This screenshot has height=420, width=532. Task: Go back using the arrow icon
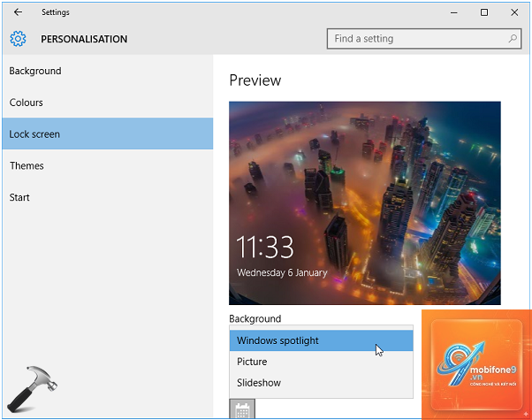(18, 12)
